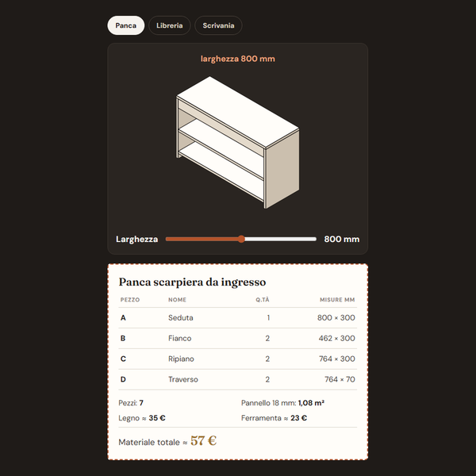This screenshot has height=476, width=476.
Task: Select the Panca tab
Action: [125, 25]
